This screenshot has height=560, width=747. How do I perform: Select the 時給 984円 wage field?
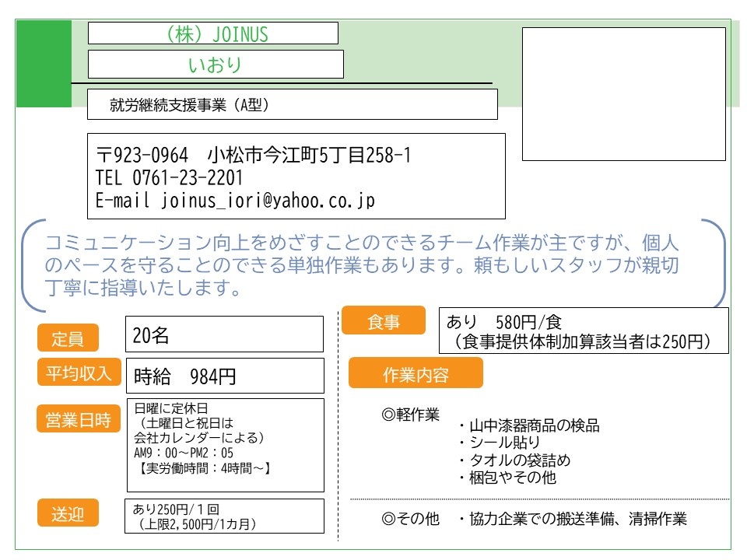point(225,376)
